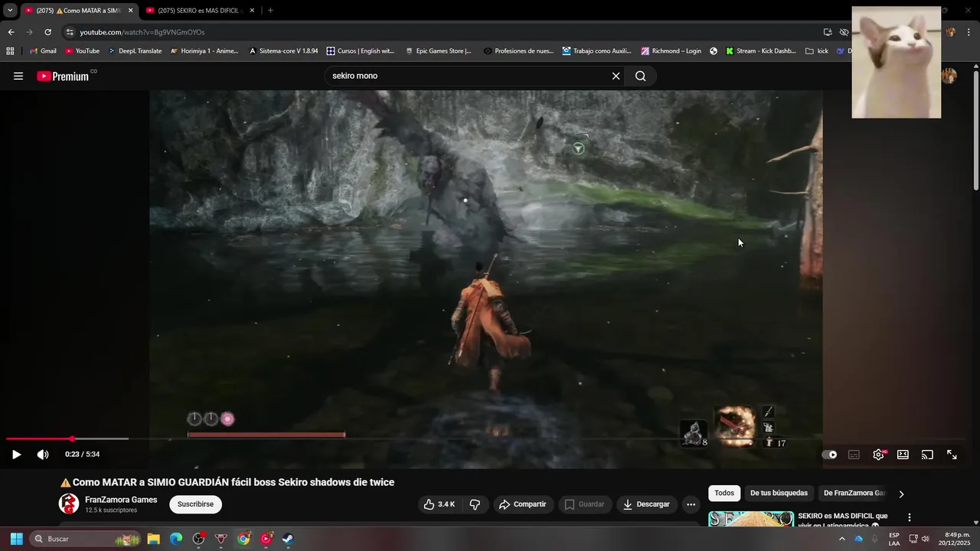
Task: Click into the sekiro mono search field
Action: (467, 76)
